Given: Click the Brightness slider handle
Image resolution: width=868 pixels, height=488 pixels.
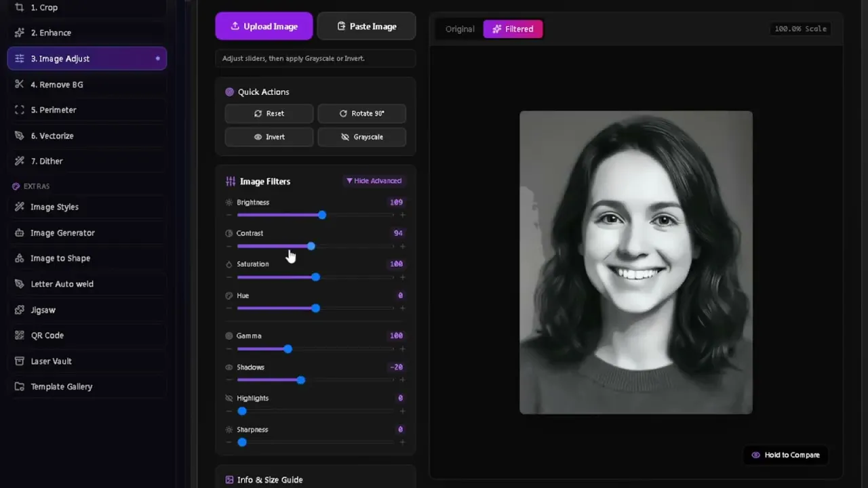Looking at the screenshot, I should tap(322, 215).
